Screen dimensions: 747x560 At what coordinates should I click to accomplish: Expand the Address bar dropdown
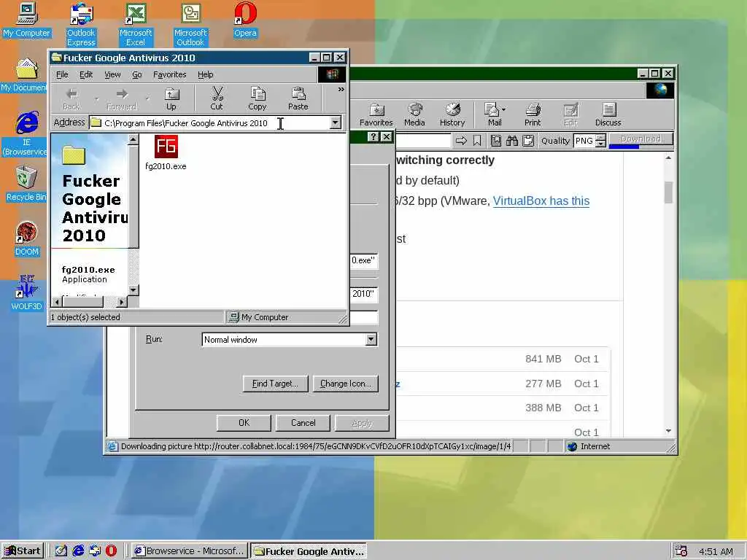pyautogui.click(x=336, y=122)
